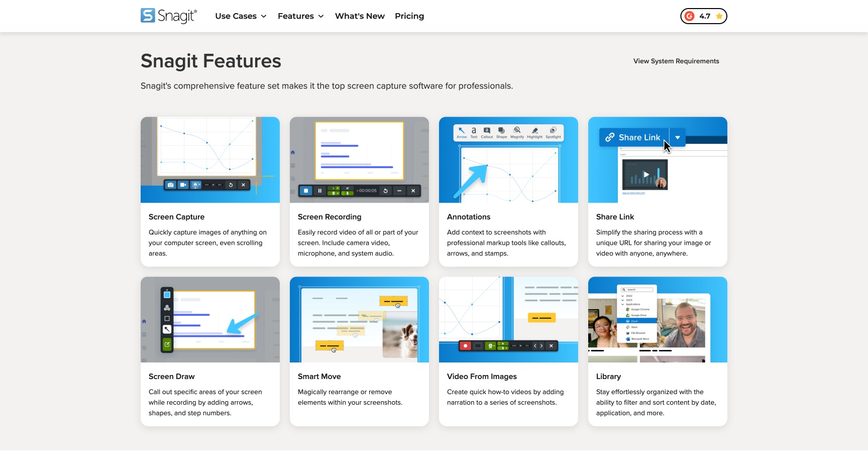Click text 'Magically rearrange or remove'
868x461 pixels.
click(345, 392)
